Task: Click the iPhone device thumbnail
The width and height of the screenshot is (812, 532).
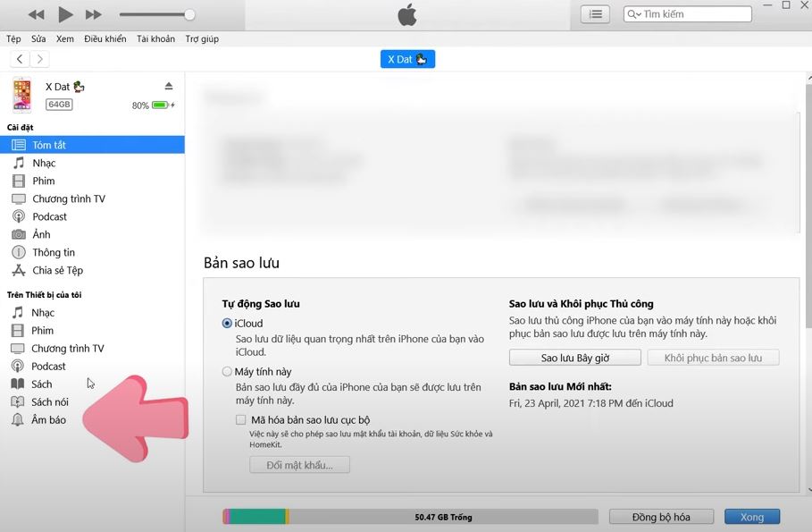Action: (x=21, y=95)
